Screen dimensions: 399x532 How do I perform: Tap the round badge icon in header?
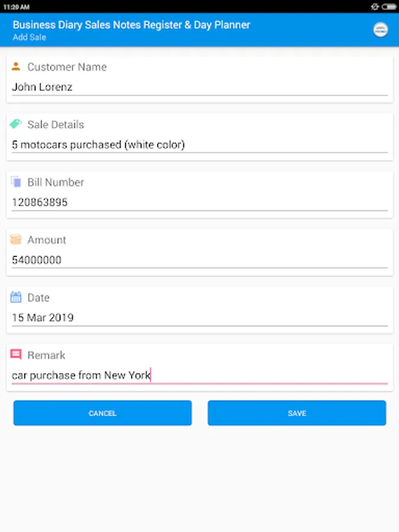click(380, 30)
